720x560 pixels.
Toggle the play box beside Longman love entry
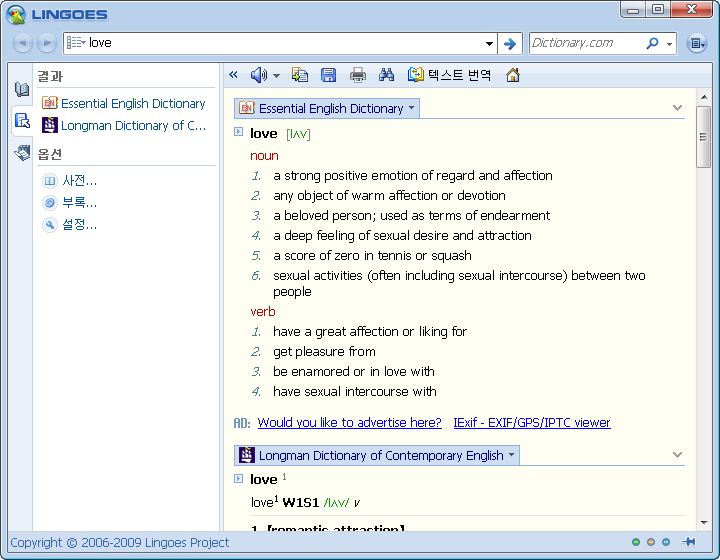[x=238, y=479]
